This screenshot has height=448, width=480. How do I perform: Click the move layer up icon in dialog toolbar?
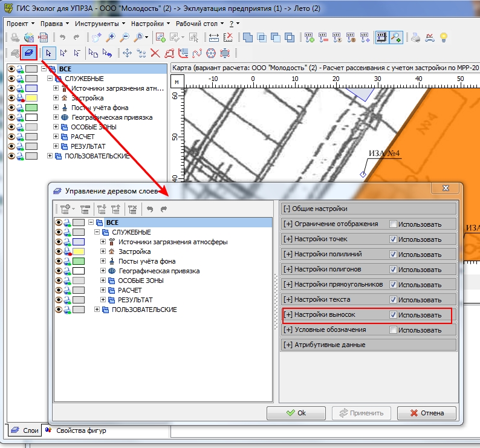(115, 209)
